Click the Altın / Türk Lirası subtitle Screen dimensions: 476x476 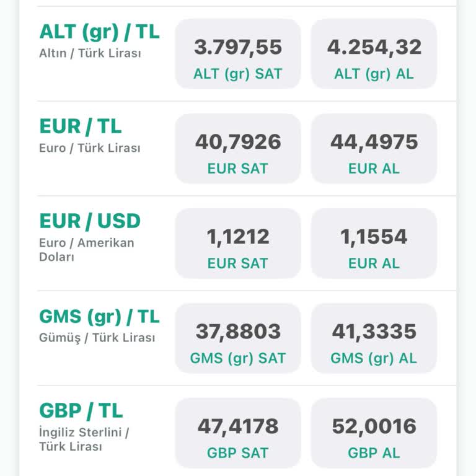pos(90,53)
